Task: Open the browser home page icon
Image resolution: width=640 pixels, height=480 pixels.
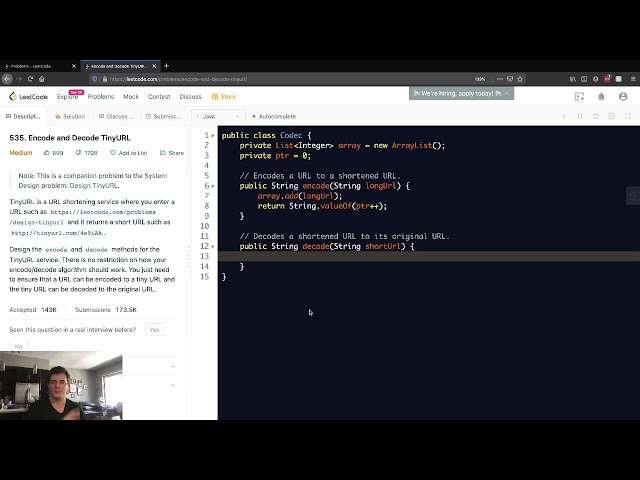Action: tap(42, 79)
